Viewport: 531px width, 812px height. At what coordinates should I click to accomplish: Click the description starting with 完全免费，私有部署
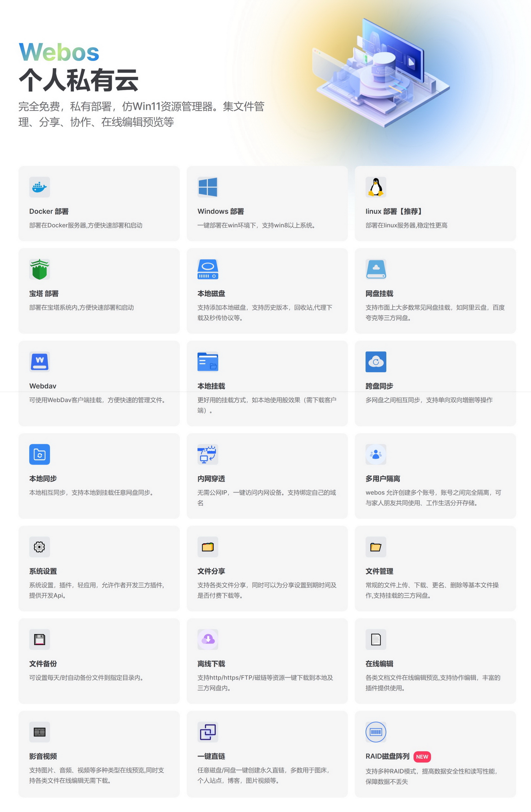coord(142,114)
